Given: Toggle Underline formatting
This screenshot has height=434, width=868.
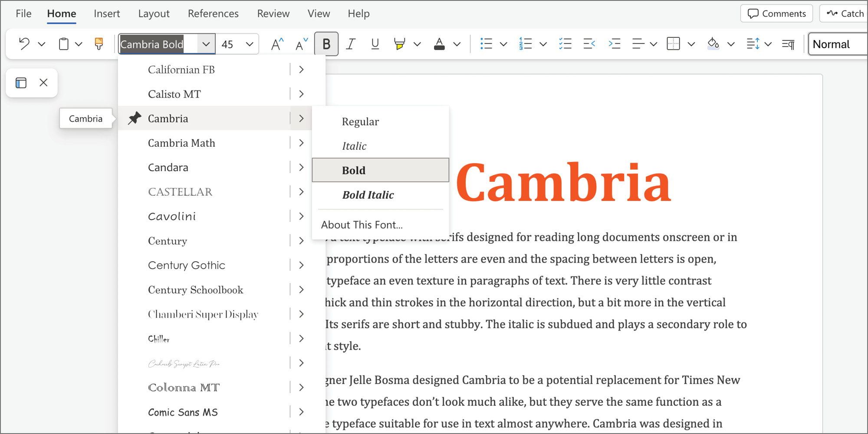Looking at the screenshot, I should (375, 44).
